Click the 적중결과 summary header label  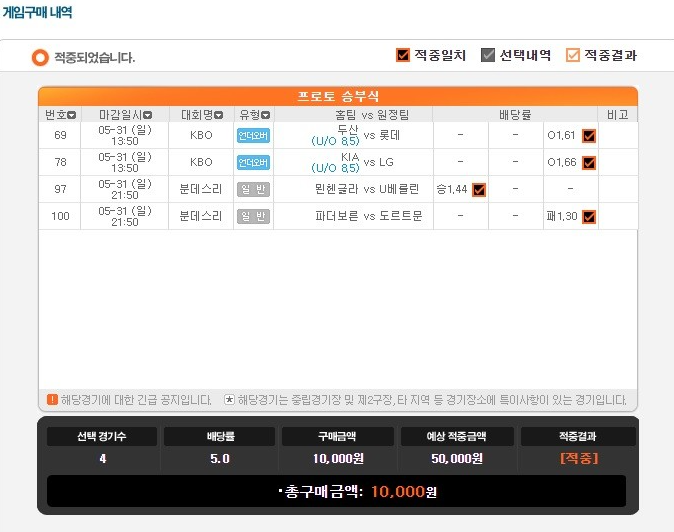pyautogui.click(x=577, y=437)
